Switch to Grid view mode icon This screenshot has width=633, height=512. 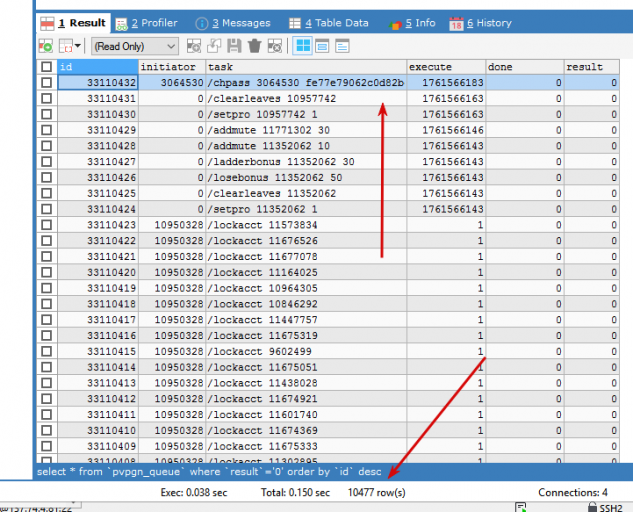302,46
